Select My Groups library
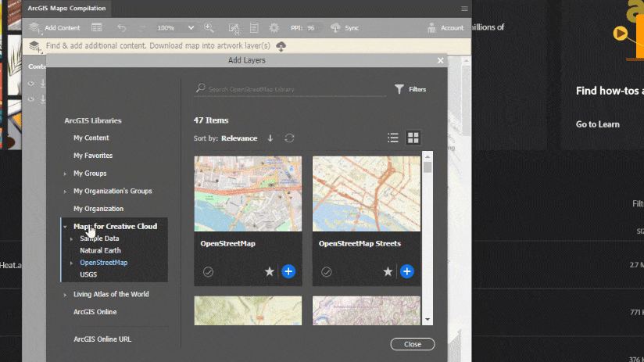 (90, 174)
